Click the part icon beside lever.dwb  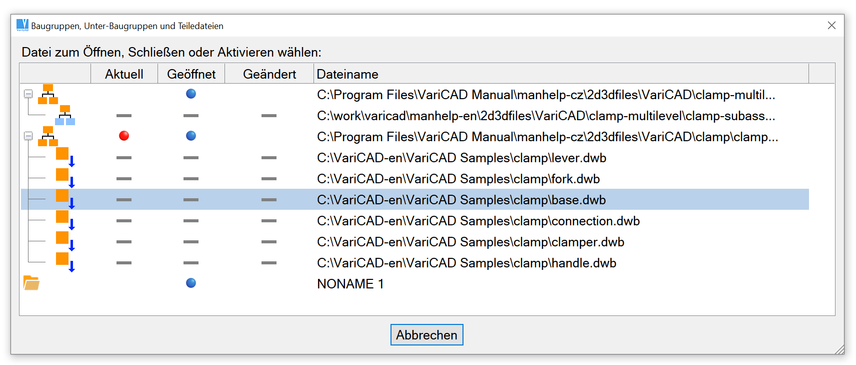(x=65, y=158)
